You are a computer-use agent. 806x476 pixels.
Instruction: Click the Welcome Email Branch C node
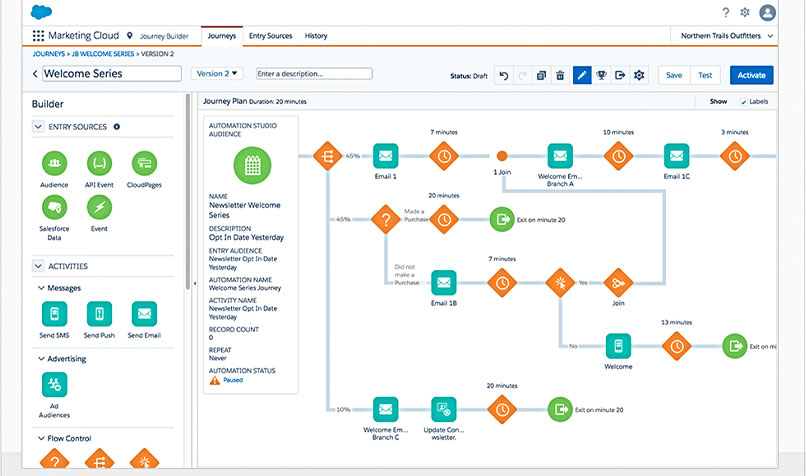coord(386,410)
